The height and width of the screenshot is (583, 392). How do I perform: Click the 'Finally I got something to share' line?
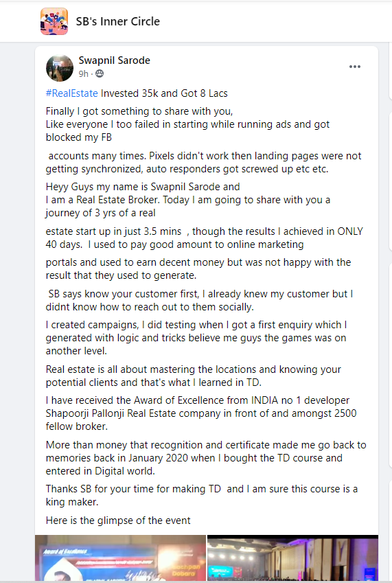(139, 111)
